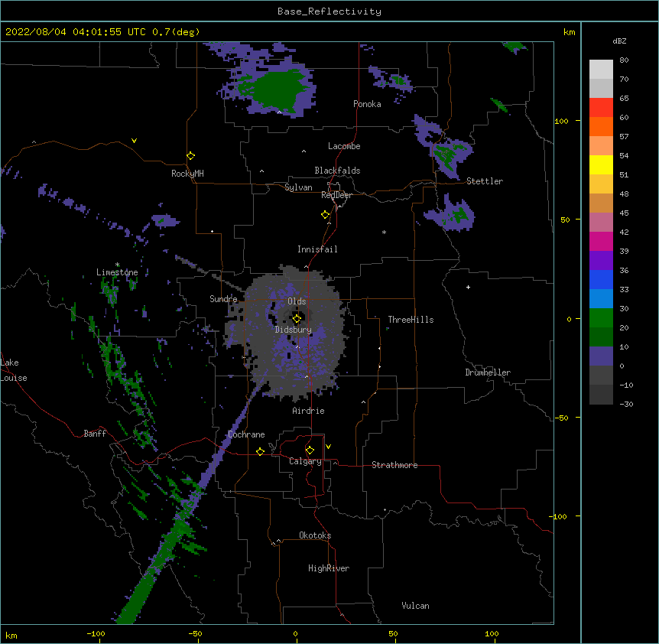The height and width of the screenshot is (644, 659).
Task: Select the light gray 80 dBZ swatch
Action: [601, 70]
